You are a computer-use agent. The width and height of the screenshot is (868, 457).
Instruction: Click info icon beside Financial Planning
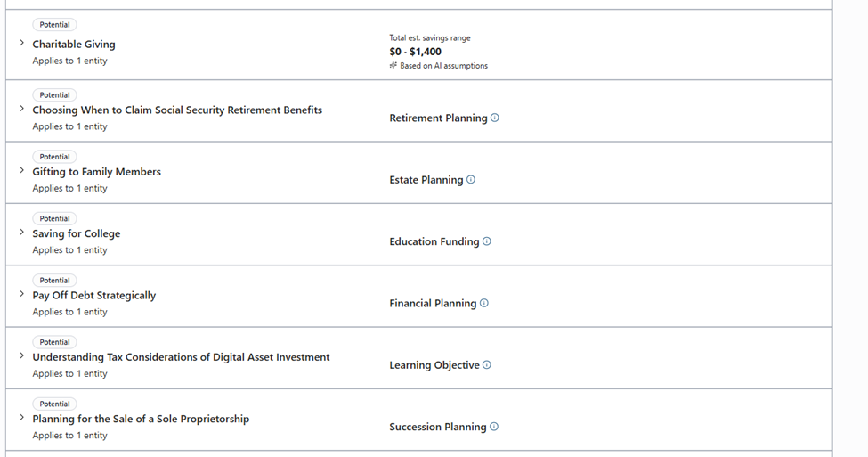[x=484, y=303]
